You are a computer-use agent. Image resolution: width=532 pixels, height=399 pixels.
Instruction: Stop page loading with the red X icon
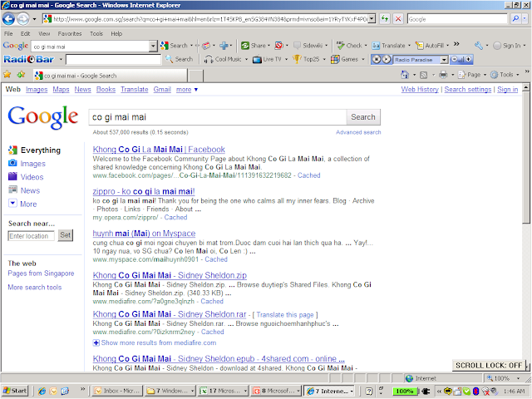(398, 19)
